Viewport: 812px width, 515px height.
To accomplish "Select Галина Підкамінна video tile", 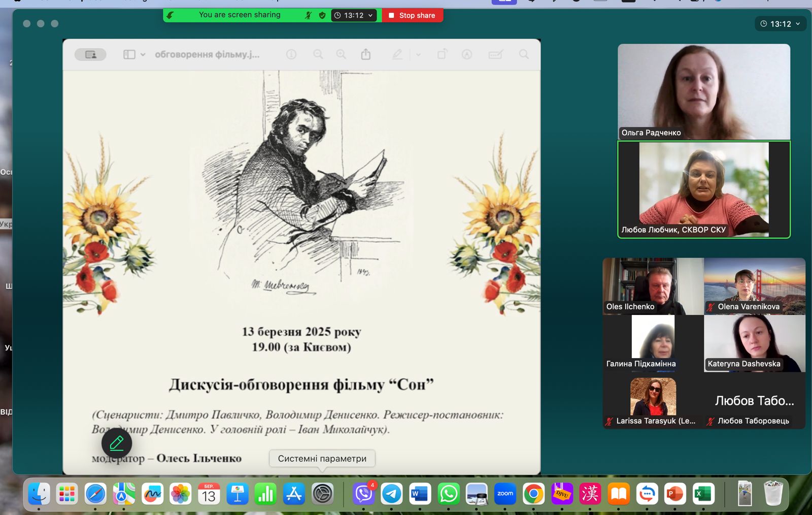I will point(653,343).
